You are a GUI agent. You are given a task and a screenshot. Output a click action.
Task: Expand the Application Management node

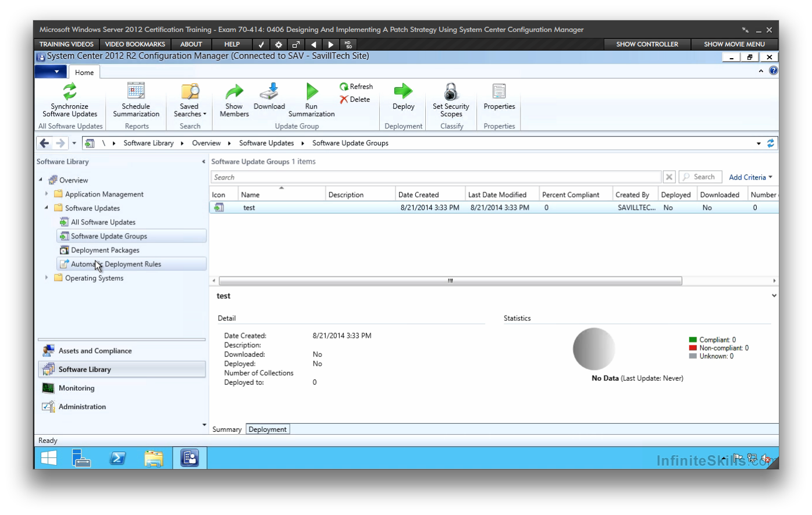pos(47,194)
